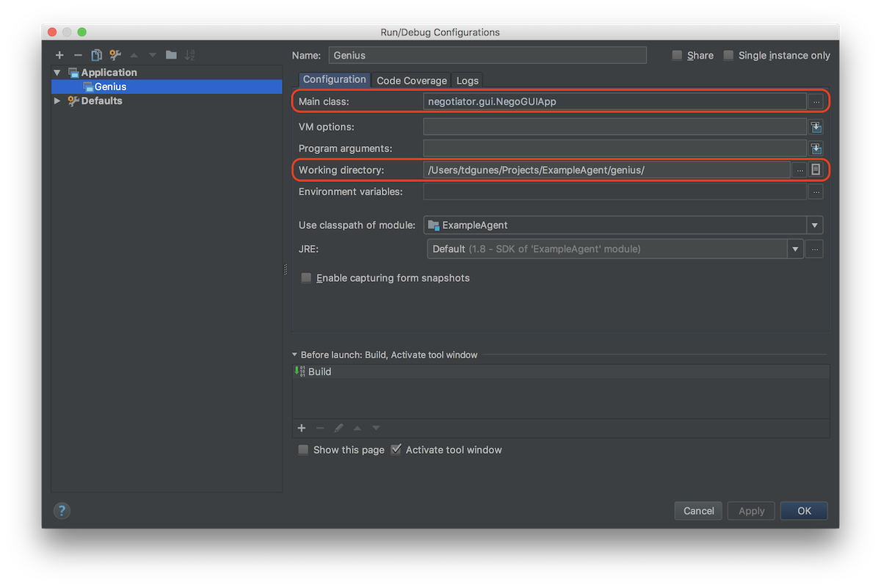Click the Main class text field

coord(614,101)
